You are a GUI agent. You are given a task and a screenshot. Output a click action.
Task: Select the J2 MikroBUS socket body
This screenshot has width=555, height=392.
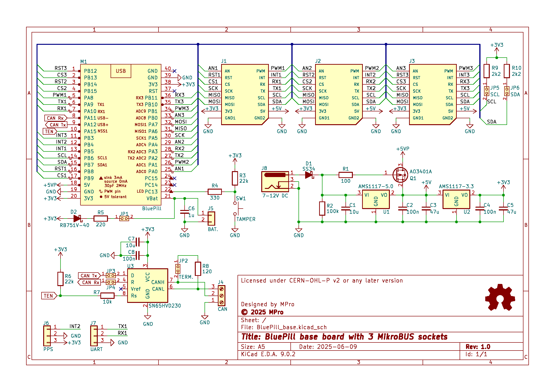339,94
